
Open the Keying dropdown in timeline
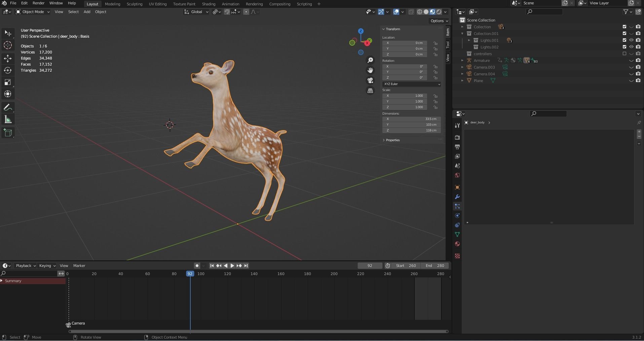(47, 266)
